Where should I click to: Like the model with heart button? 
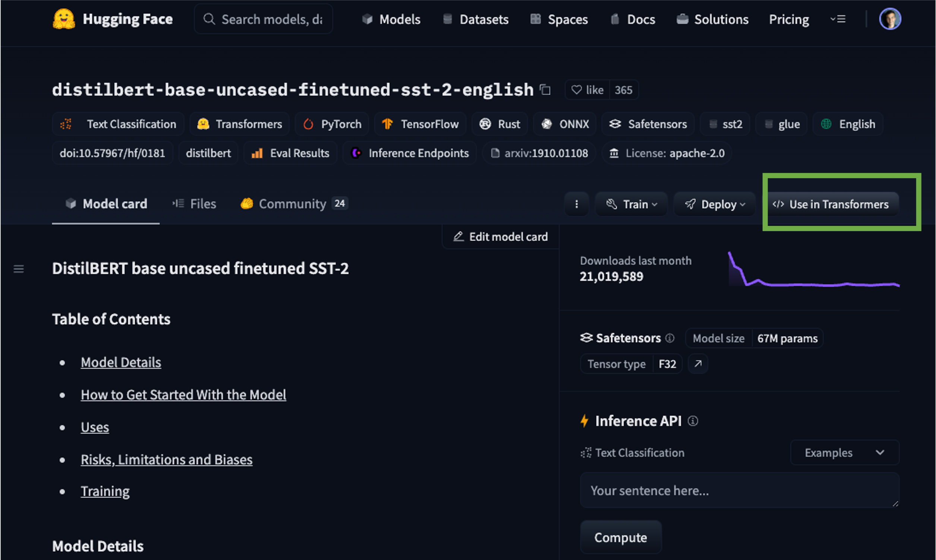tap(587, 90)
